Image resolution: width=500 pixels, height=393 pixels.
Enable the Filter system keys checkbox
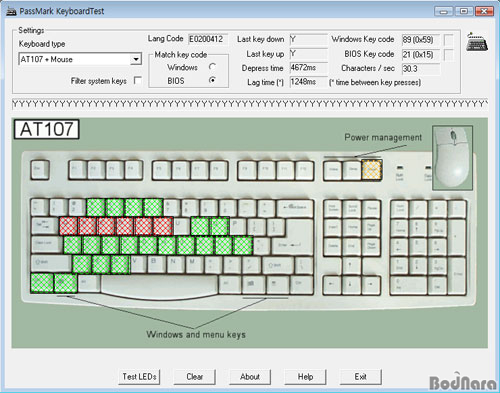click(x=137, y=80)
